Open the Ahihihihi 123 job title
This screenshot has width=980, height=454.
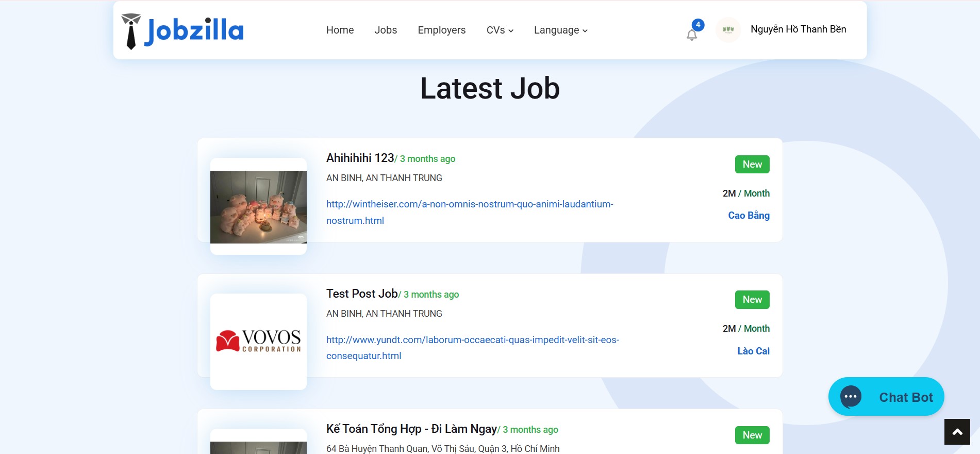(360, 158)
